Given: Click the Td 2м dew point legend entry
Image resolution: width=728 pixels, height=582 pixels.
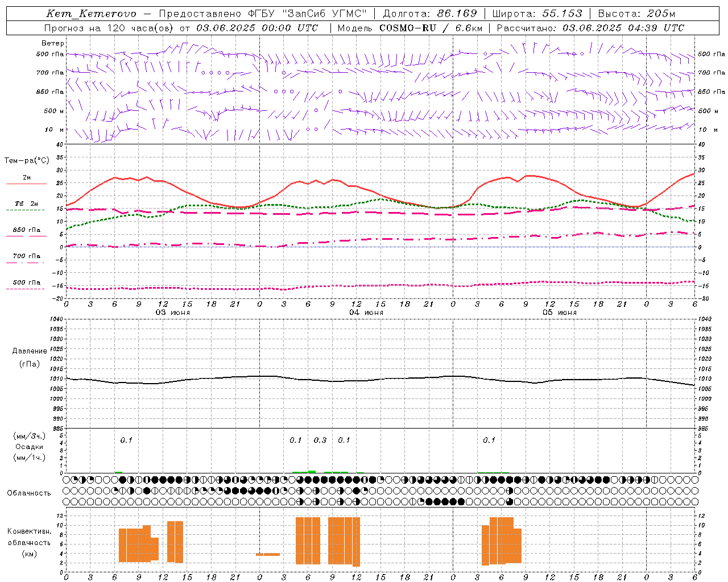Looking at the screenshot, I should (27, 203).
